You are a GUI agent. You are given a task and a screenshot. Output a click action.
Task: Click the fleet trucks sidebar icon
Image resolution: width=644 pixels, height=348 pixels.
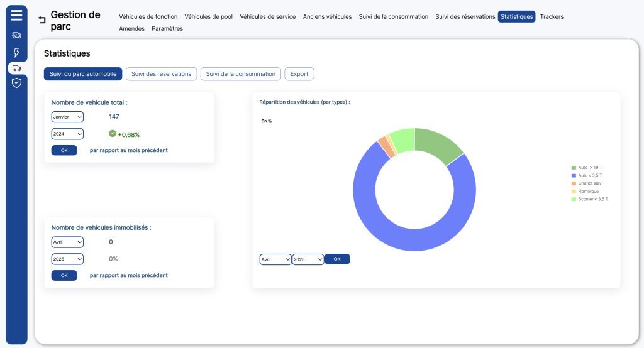[x=16, y=35]
